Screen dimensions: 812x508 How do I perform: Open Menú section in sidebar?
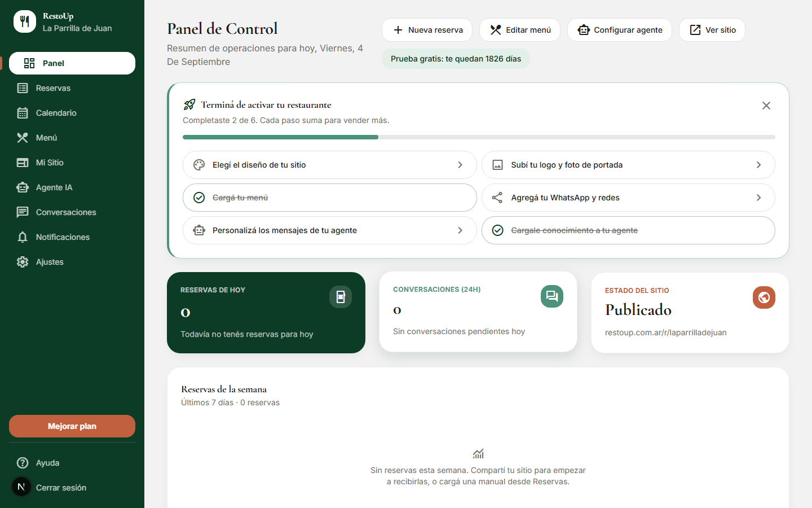click(x=72, y=138)
